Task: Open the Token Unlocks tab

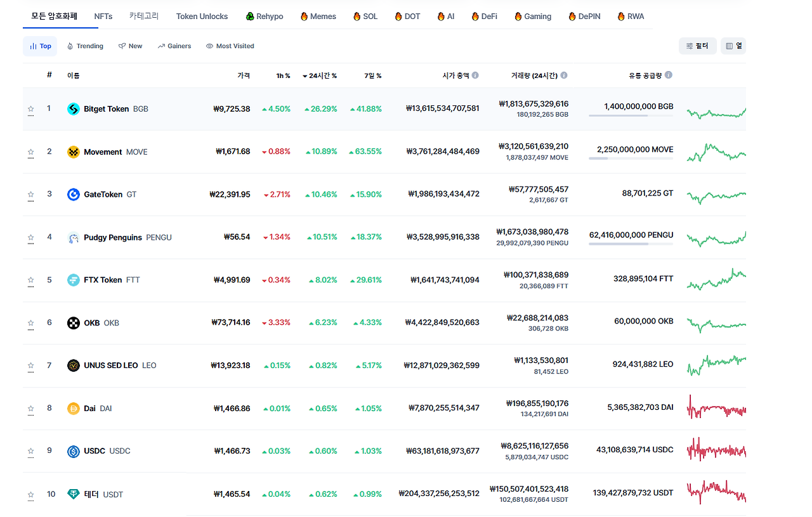Action: click(202, 16)
